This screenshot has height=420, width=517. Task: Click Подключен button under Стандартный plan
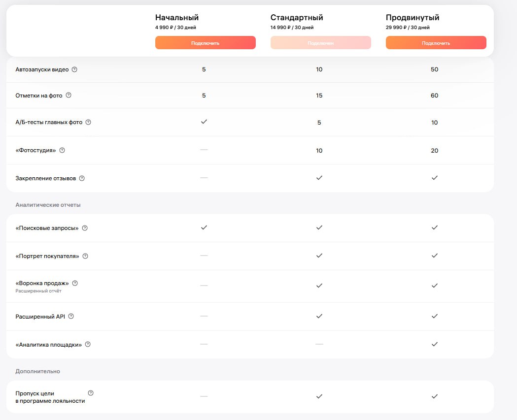click(x=321, y=43)
